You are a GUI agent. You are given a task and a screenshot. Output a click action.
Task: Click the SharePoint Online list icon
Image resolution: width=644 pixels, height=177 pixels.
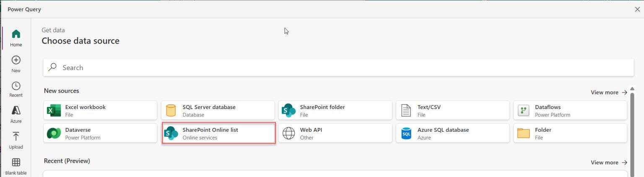(171, 133)
